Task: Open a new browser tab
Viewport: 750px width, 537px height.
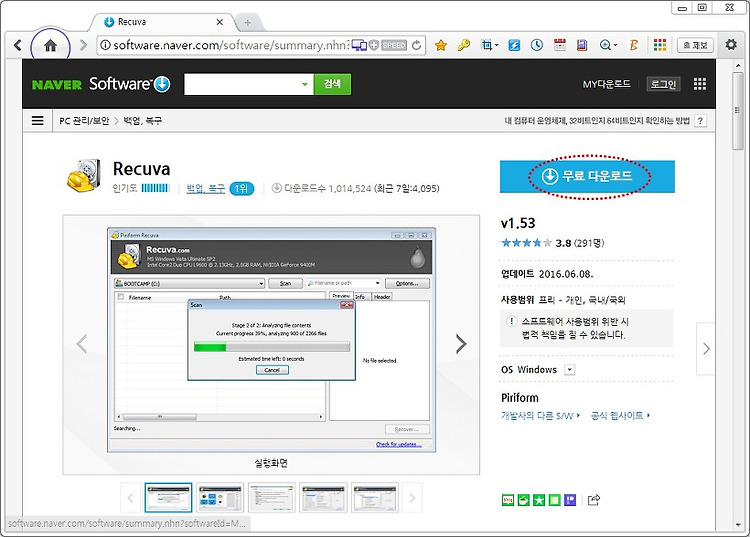Action: point(248,22)
